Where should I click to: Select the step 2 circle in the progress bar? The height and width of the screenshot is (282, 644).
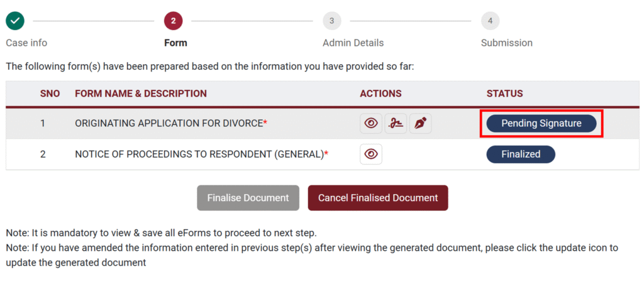coord(173,21)
